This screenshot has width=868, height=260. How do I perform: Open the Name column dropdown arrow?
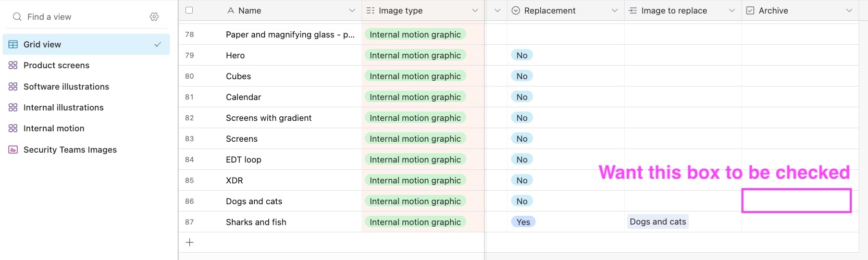tap(352, 10)
